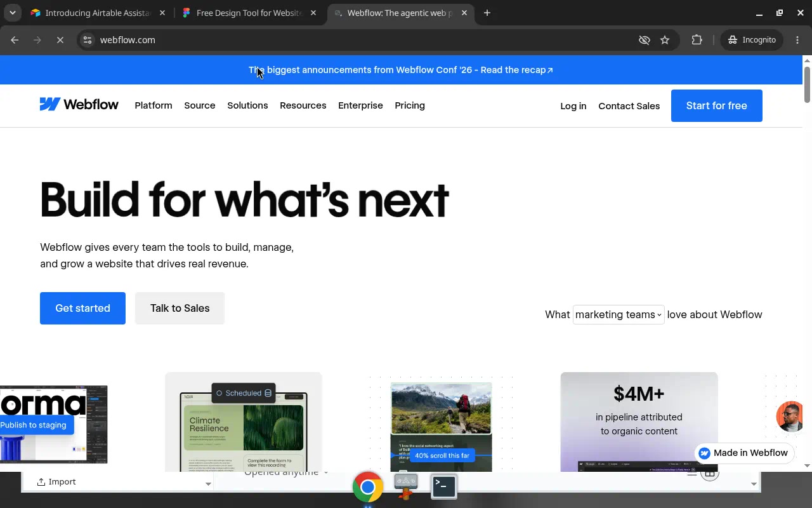Image resolution: width=812 pixels, height=508 pixels.
Task: Close the Webflow tab
Action: (464, 13)
